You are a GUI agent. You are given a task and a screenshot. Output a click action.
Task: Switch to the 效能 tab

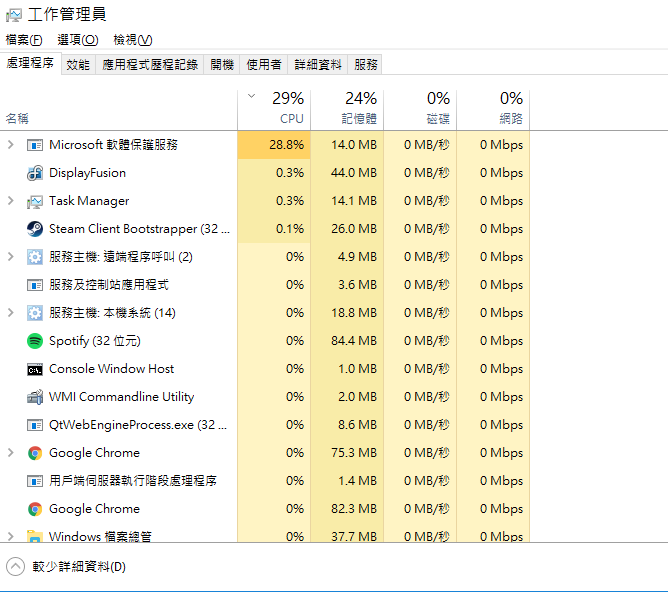coord(78,65)
